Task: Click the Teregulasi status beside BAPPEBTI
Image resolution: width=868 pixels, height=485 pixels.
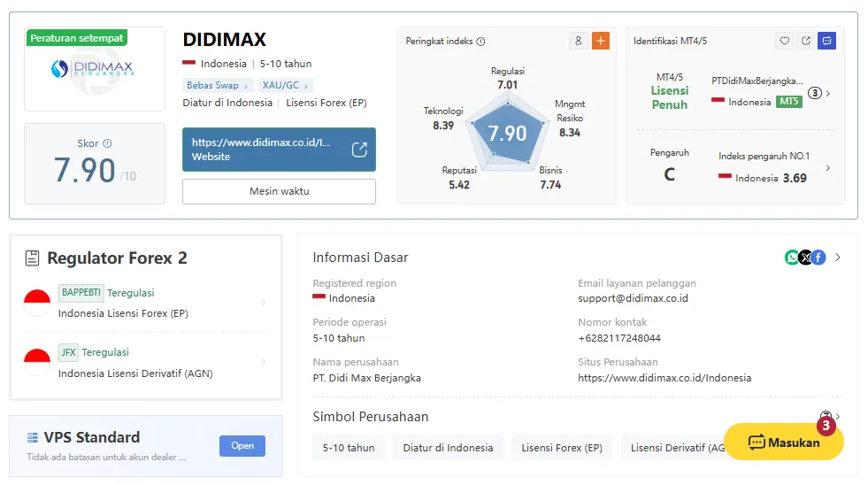Action: tap(131, 293)
